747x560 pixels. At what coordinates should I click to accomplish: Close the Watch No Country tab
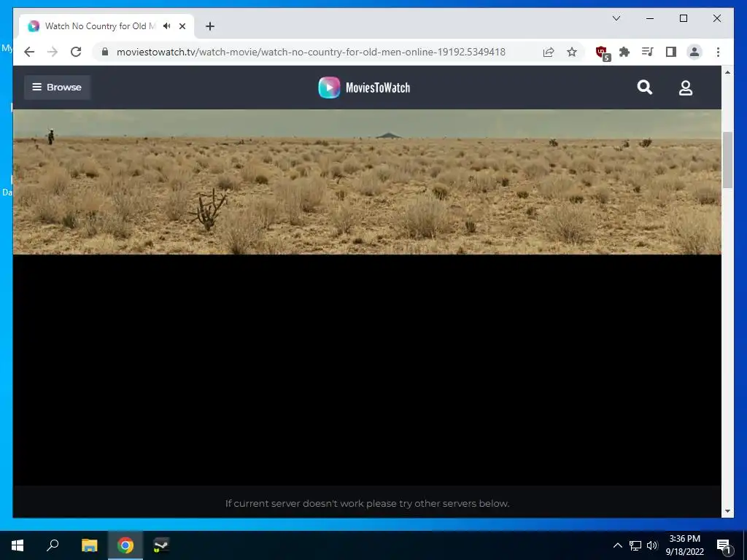point(182,26)
